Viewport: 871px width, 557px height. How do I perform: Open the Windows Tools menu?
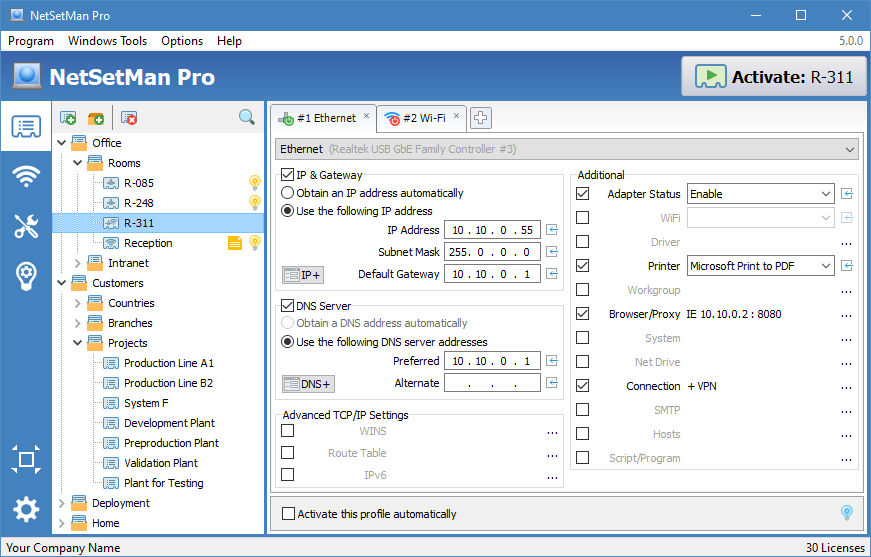click(x=107, y=41)
